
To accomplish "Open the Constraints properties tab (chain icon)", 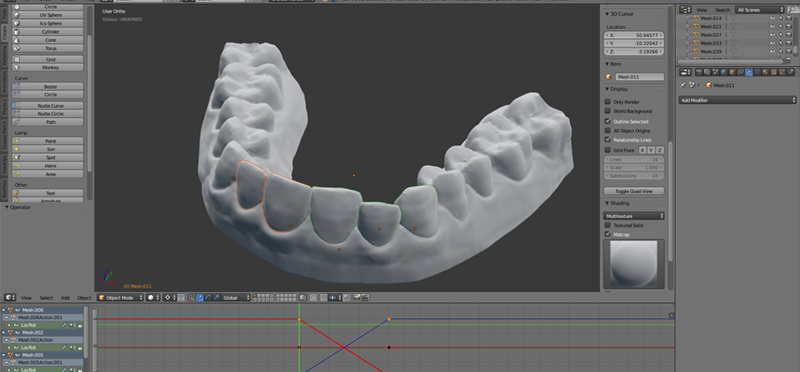I will pos(740,72).
